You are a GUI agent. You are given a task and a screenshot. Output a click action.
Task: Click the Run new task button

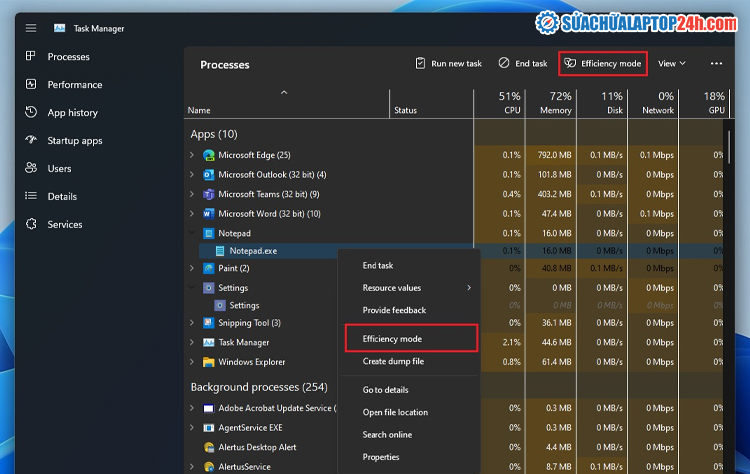(448, 63)
